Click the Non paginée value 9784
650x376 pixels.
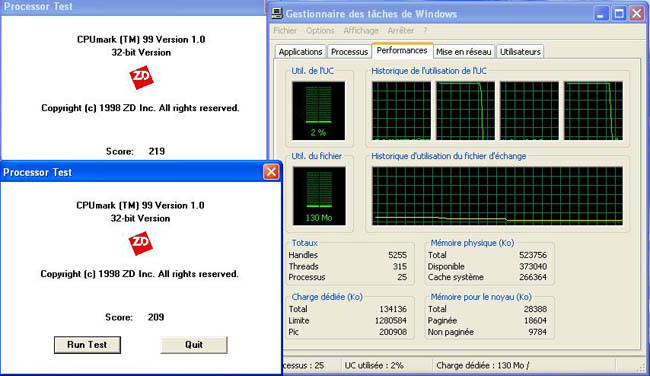click(538, 332)
